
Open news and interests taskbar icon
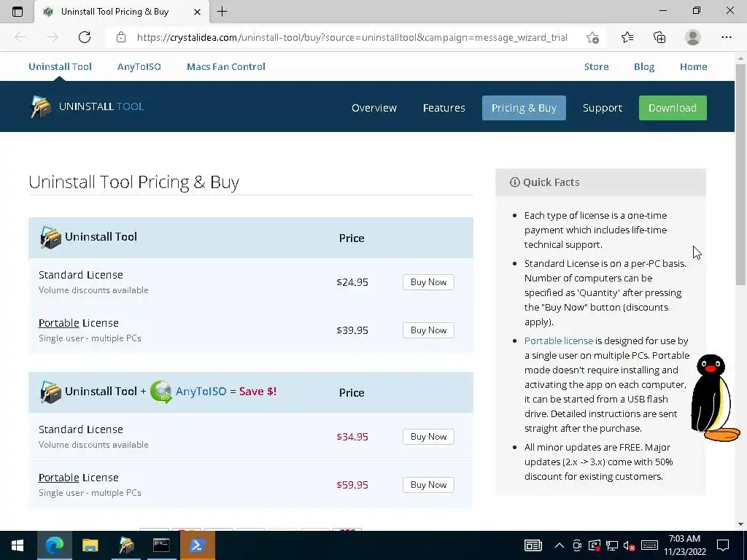point(533,545)
